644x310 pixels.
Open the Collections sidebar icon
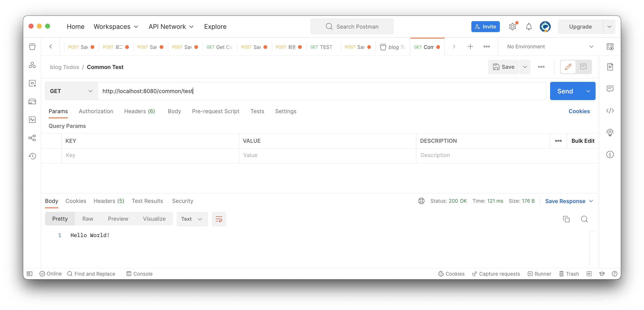coord(32,47)
